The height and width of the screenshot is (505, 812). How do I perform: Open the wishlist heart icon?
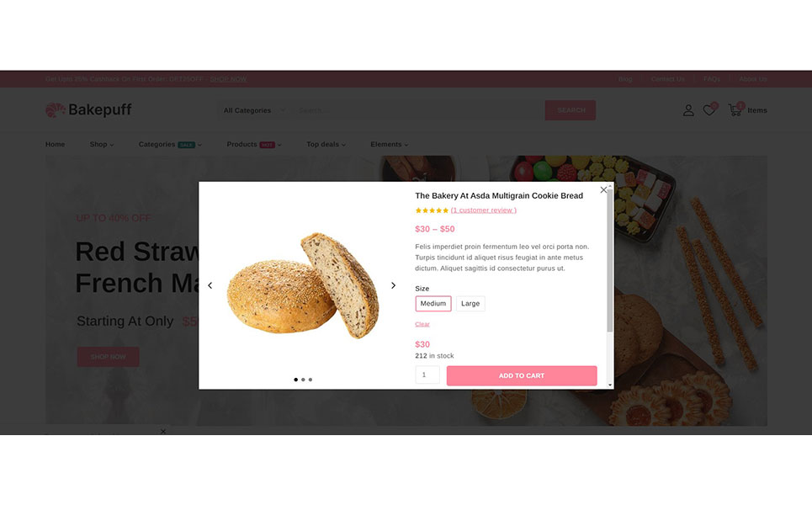click(709, 109)
